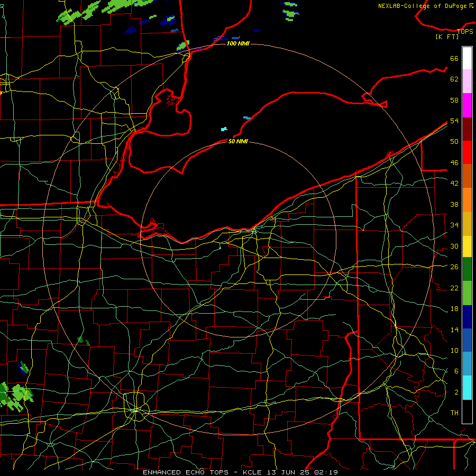The height and width of the screenshot is (476, 476).
Task: Click the "TH" legend label
Action: [454, 413]
